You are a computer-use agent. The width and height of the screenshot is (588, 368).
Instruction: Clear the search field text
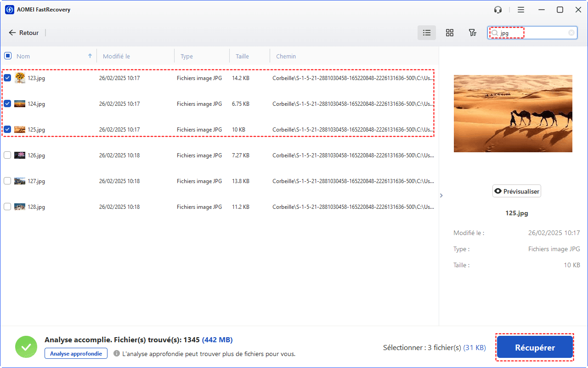click(x=571, y=33)
